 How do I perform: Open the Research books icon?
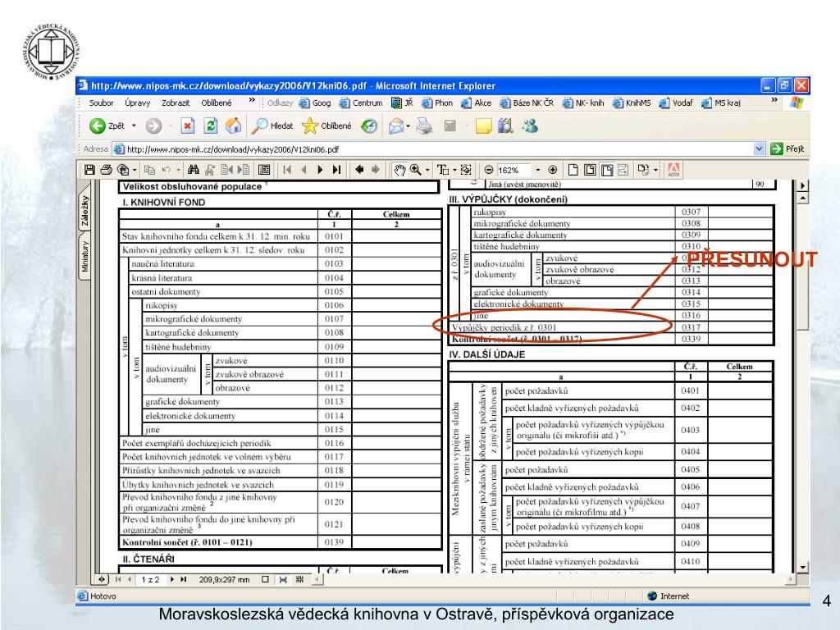tap(505, 126)
